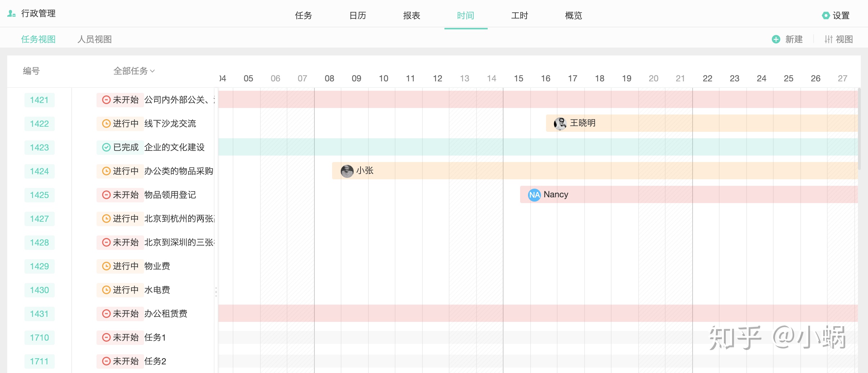Click the pink gantt bar of task 1421
This screenshot has height=373, width=868.
tap(538, 99)
